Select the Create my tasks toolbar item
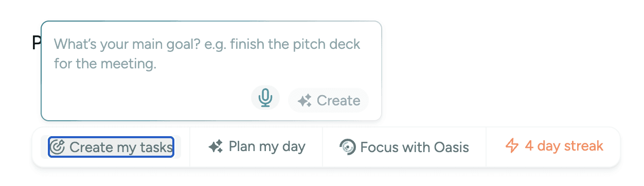This screenshot has height=186, width=644. pos(111,147)
